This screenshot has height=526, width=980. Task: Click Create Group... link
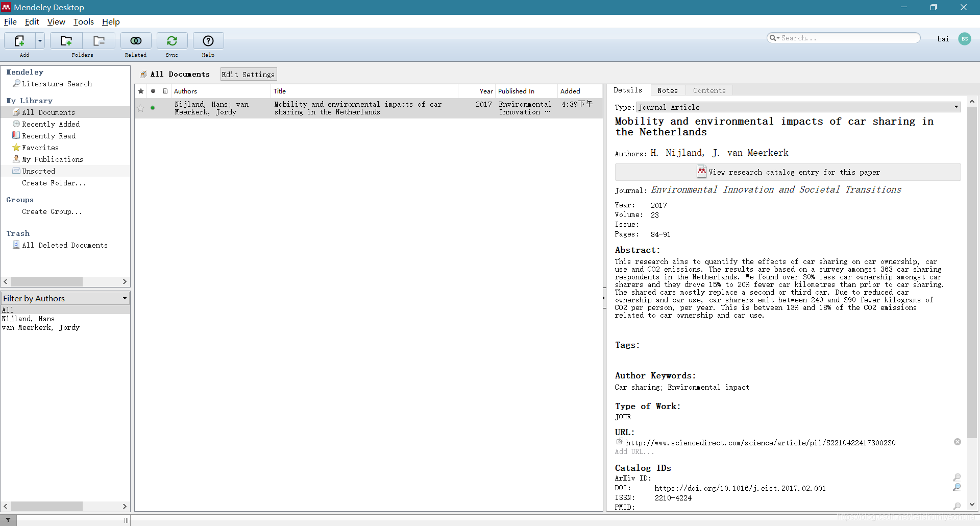(x=52, y=211)
